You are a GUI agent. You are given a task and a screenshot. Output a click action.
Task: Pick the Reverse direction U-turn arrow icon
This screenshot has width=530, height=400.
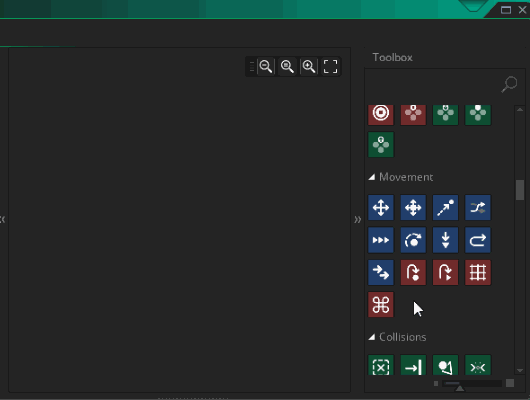[x=478, y=240]
